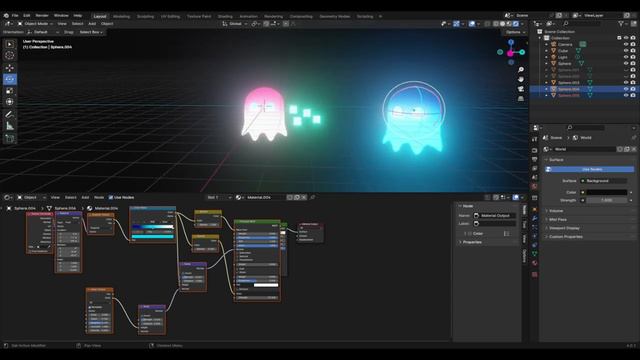Screen dimensions: 640x360
Task: Select the Add Cube tool
Action: (x=10, y=139)
